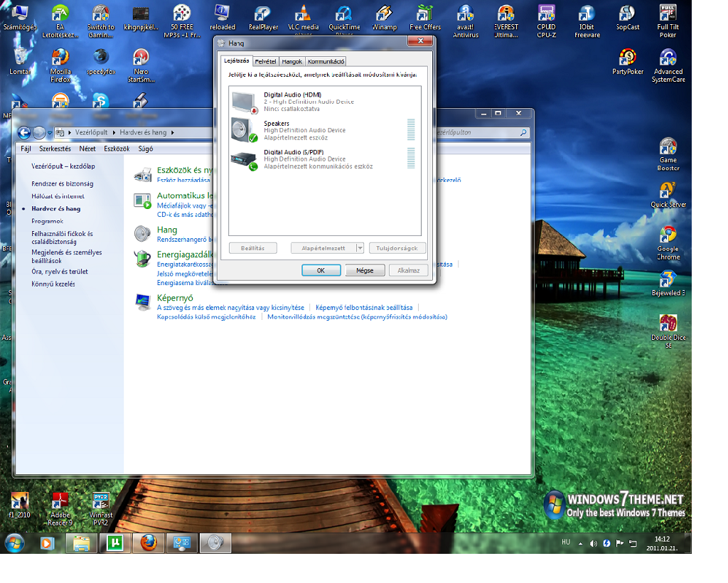Open Képernyő felbontásának beállítása link
This screenshot has width=728, height=583.
coord(364,308)
